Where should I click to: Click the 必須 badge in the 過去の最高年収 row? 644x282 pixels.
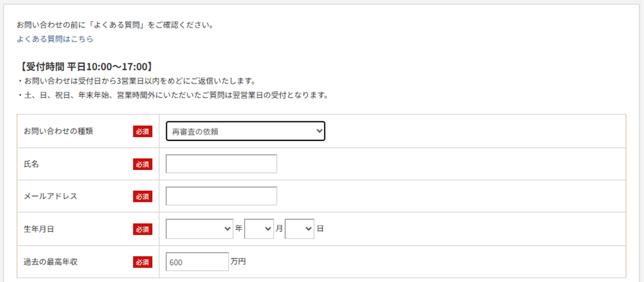pos(143,262)
